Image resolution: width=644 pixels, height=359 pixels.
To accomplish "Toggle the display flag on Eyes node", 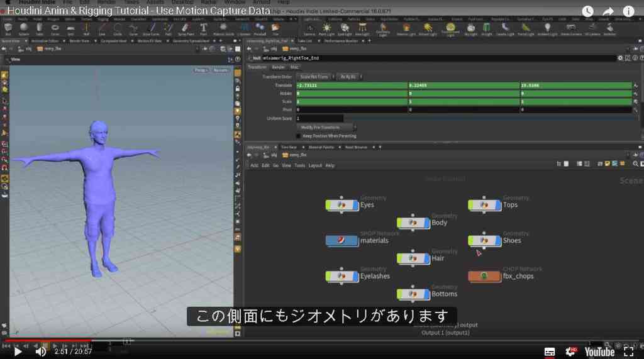I will click(x=356, y=204).
